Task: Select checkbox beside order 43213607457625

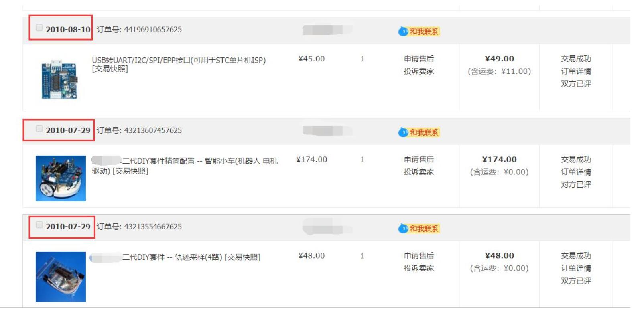Action: 39,128
